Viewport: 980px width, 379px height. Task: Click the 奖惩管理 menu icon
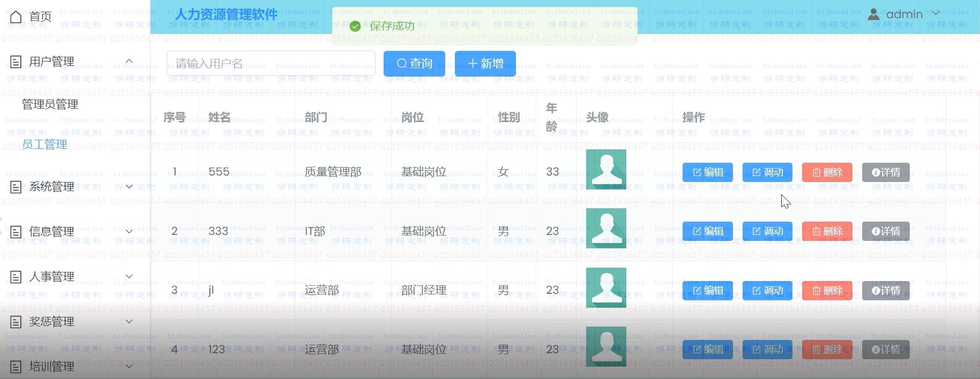(x=16, y=322)
